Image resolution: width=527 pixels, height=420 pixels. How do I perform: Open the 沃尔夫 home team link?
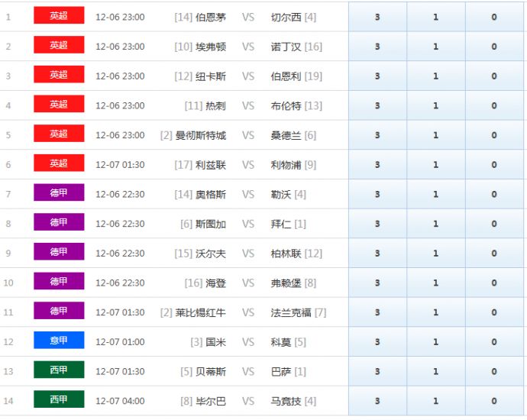pyautogui.click(x=211, y=254)
